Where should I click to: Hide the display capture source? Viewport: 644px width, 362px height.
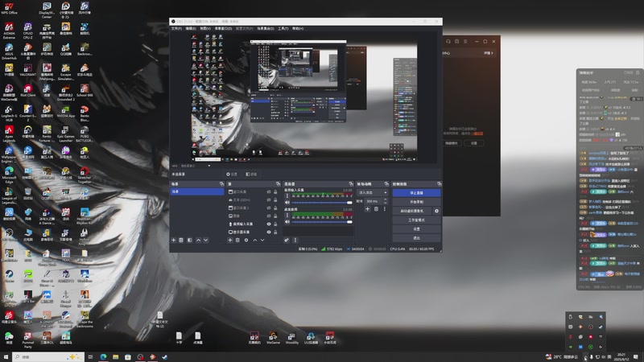[x=269, y=232]
